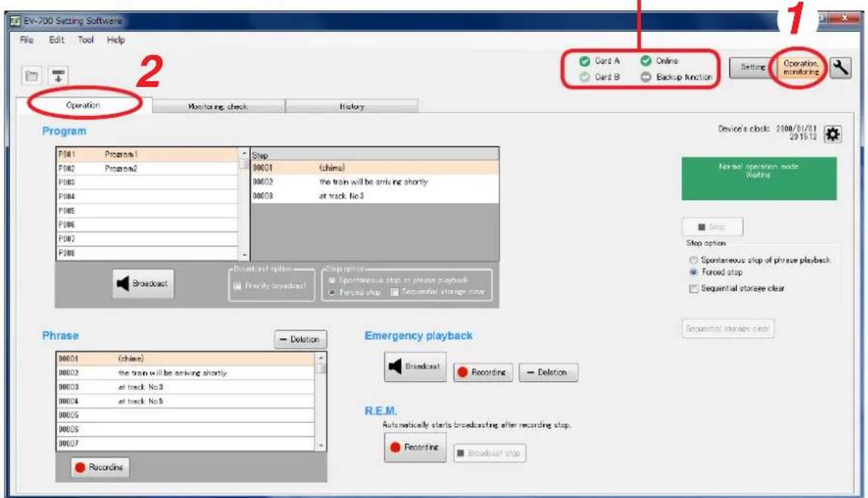Switch to the Operation tab
Screen dimensions: 868x498
(x=83, y=105)
